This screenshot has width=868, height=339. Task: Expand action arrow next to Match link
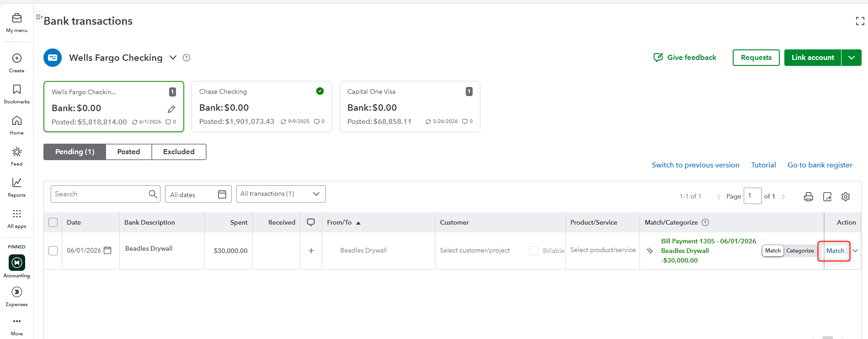pos(855,251)
